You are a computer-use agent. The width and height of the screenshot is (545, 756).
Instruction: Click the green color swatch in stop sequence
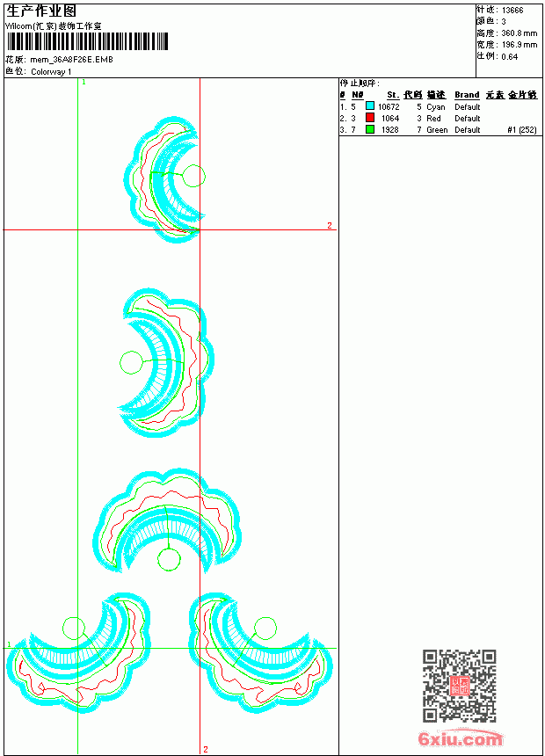point(370,129)
